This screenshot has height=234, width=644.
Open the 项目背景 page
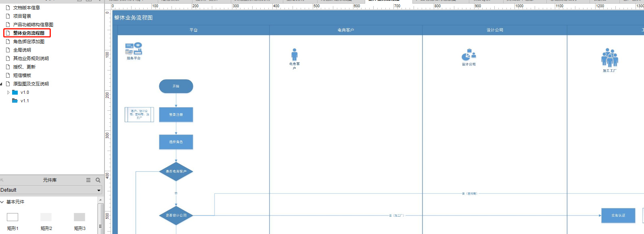click(x=22, y=16)
